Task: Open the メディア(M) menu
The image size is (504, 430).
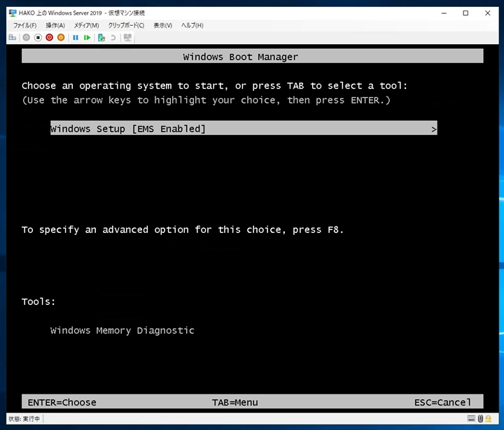Action: pos(87,25)
